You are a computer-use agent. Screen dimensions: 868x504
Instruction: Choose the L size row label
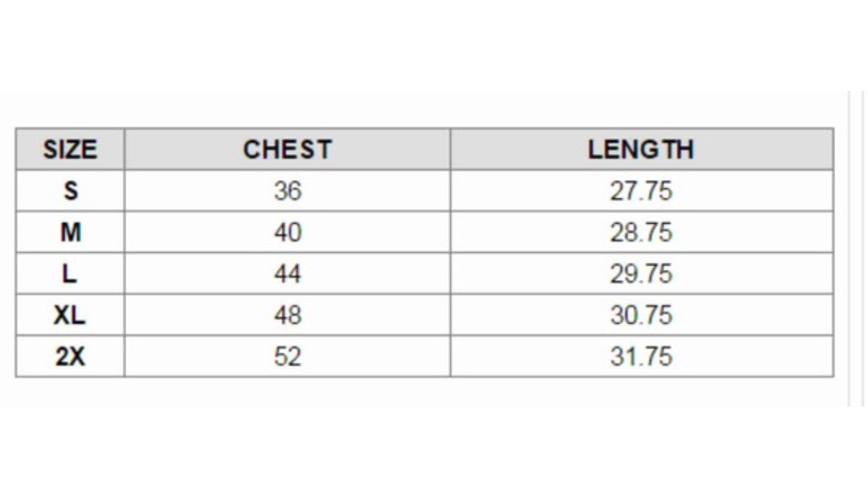[x=70, y=274]
